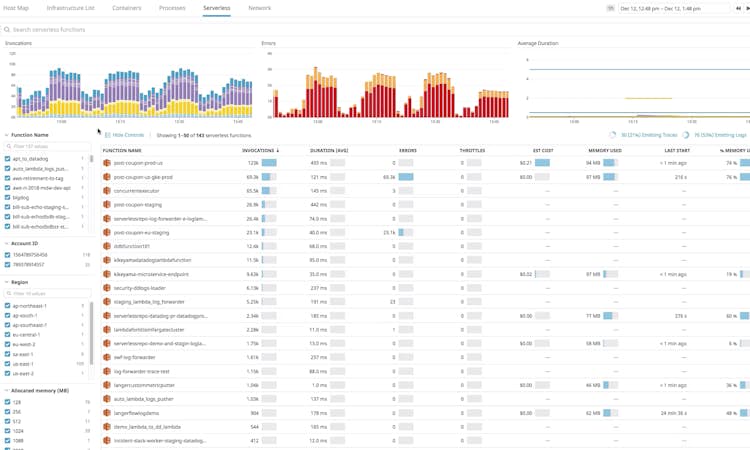Open the post-coupon-staging function link
The image size is (750, 450).
pyautogui.click(x=138, y=204)
